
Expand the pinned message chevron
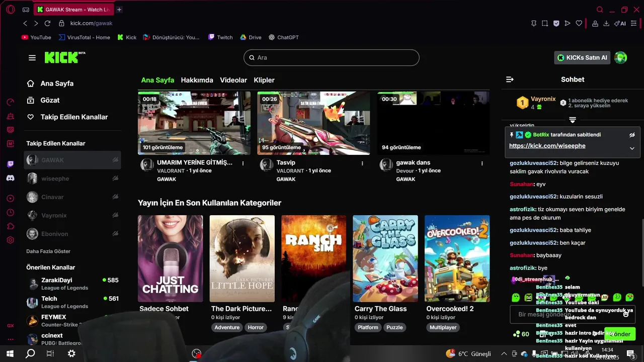(632, 148)
